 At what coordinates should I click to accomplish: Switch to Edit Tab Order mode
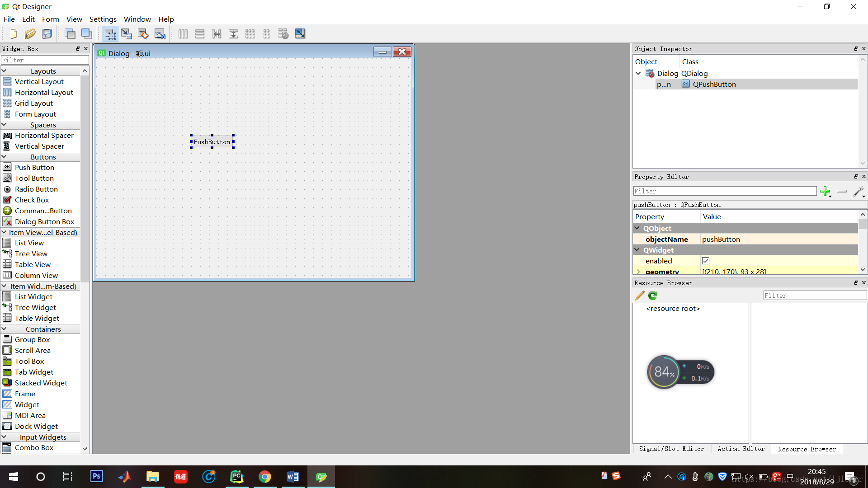point(160,34)
